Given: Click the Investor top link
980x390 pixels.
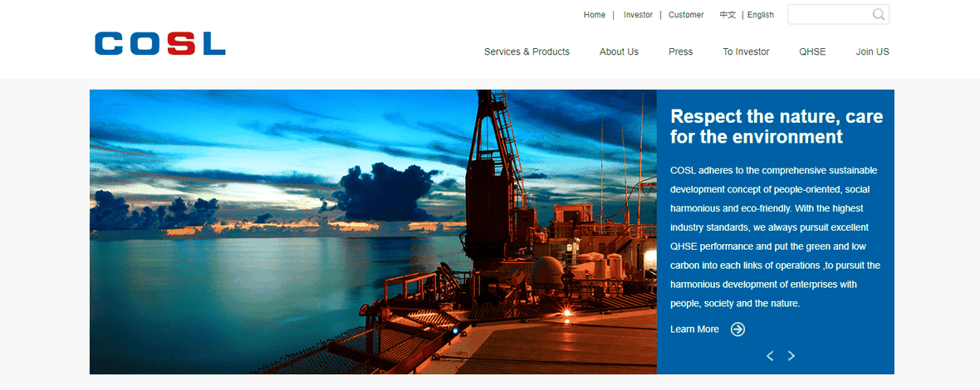Looking at the screenshot, I should pos(638,15).
